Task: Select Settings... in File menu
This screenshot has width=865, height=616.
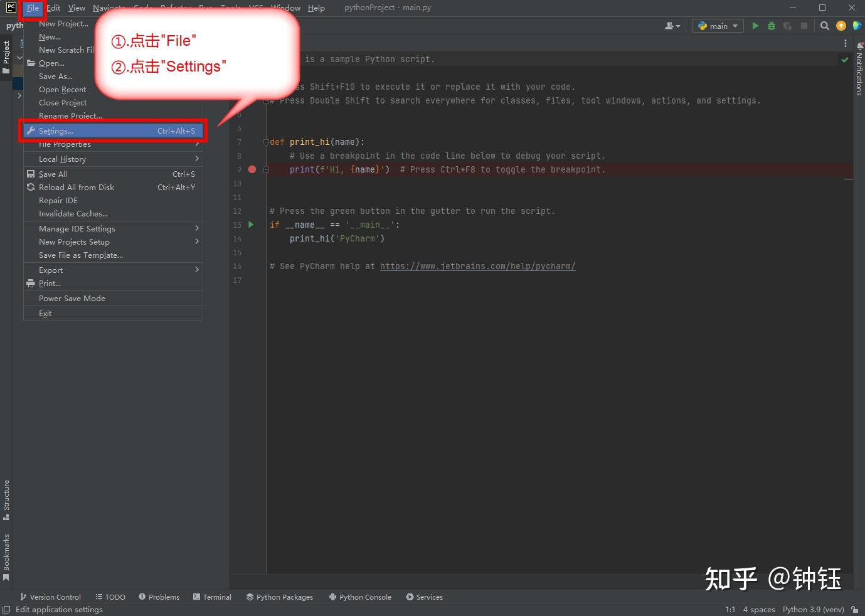Action: (113, 130)
